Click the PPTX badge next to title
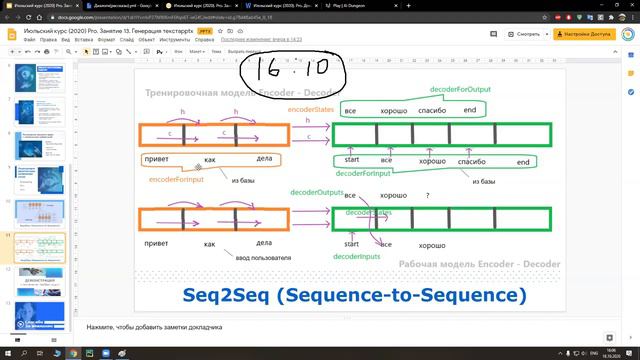The width and height of the screenshot is (640, 360). 205,31
